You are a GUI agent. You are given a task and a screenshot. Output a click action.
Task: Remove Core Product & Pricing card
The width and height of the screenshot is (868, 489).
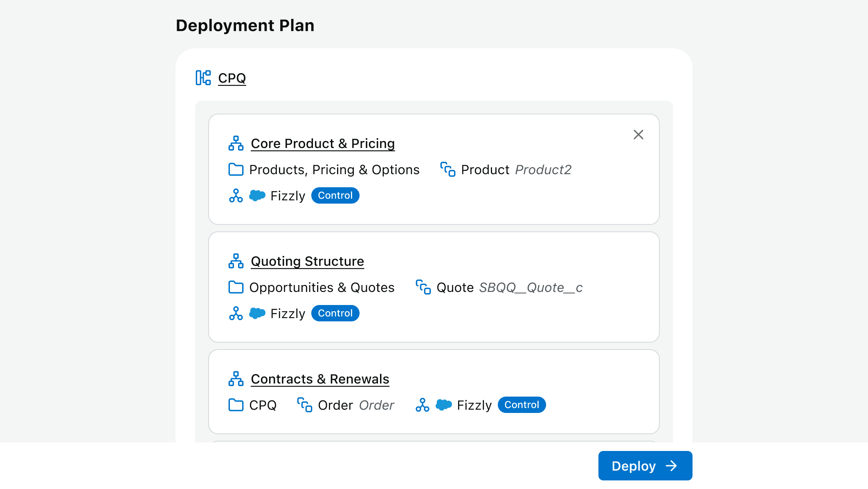(638, 135)
